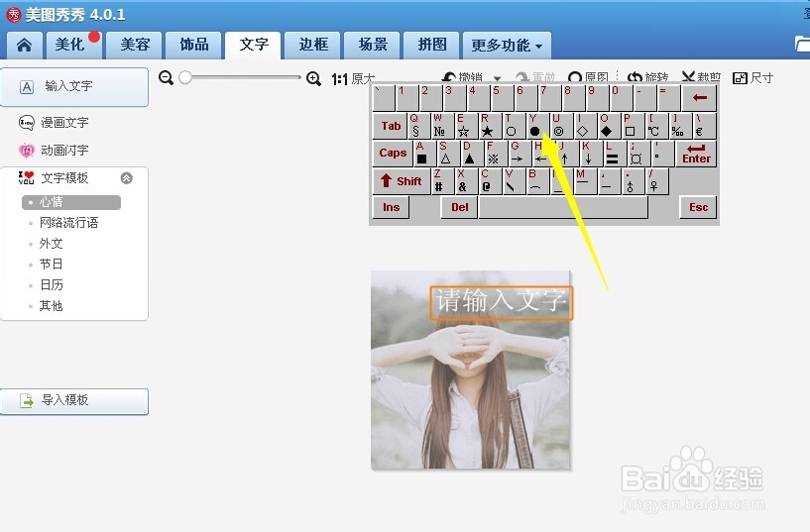Click the 旋转 rotate button

tap(647, 77)
